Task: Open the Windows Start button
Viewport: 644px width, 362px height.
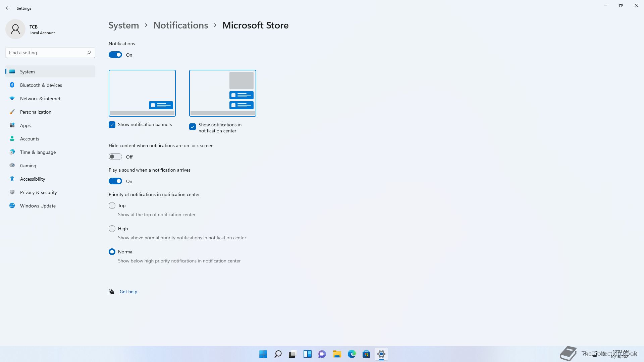Action: pyautogui.click(x=263, y=354)
